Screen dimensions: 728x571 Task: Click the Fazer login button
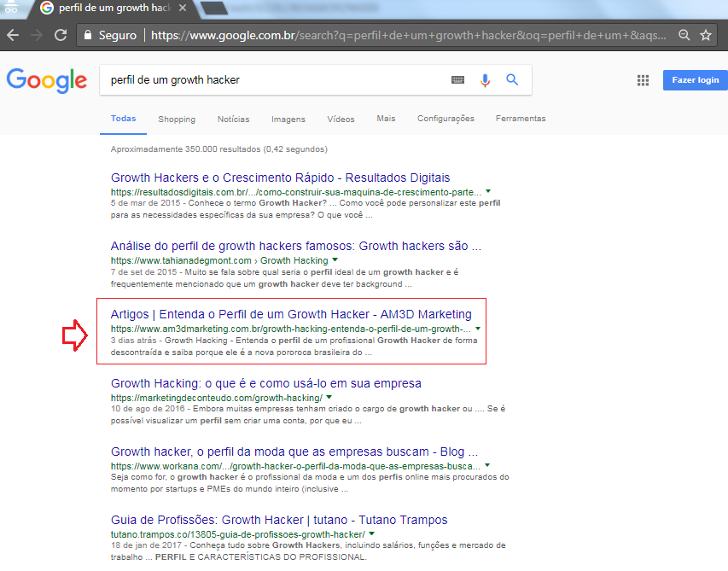(x=695, y=80)
